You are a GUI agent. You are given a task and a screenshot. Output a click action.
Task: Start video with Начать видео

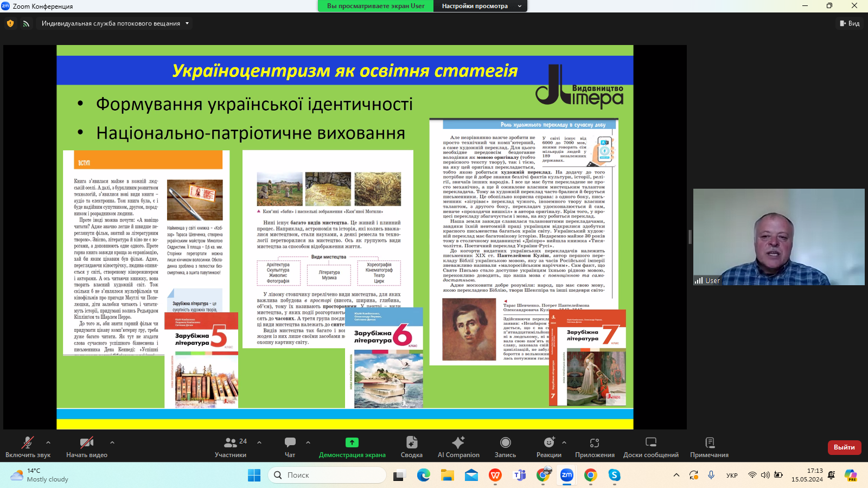point(87,447)
